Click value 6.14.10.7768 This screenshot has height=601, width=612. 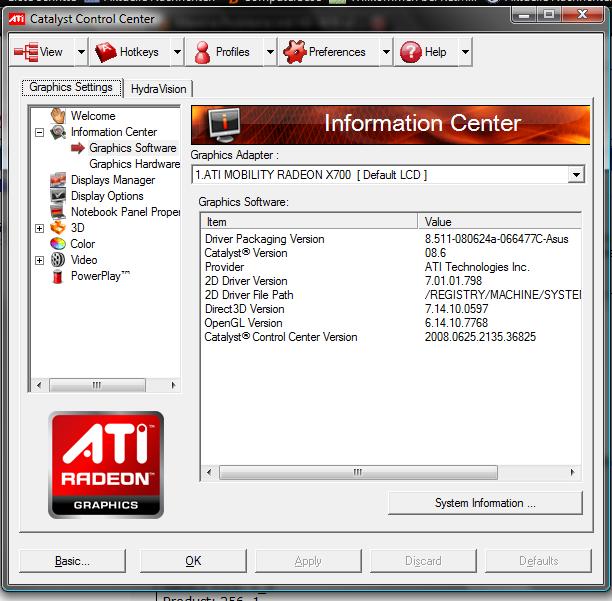pyautogui.click(x=456, y=323)
